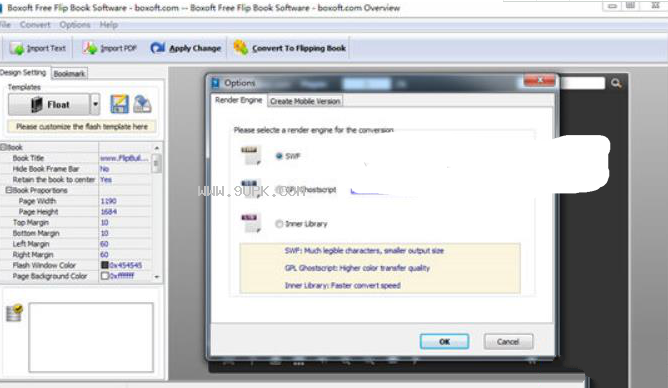The width and height of the screenshot is (668, 388).
Task: Maximize the Boxoft main window
Action: coord(631,6)
